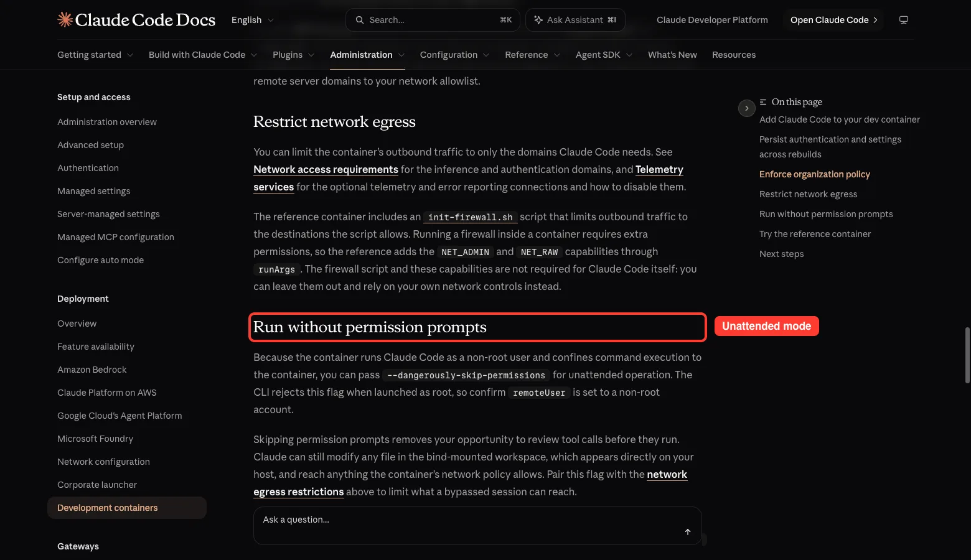
Task: Open Administration overview in sidebar
Action: coord(107,122)
